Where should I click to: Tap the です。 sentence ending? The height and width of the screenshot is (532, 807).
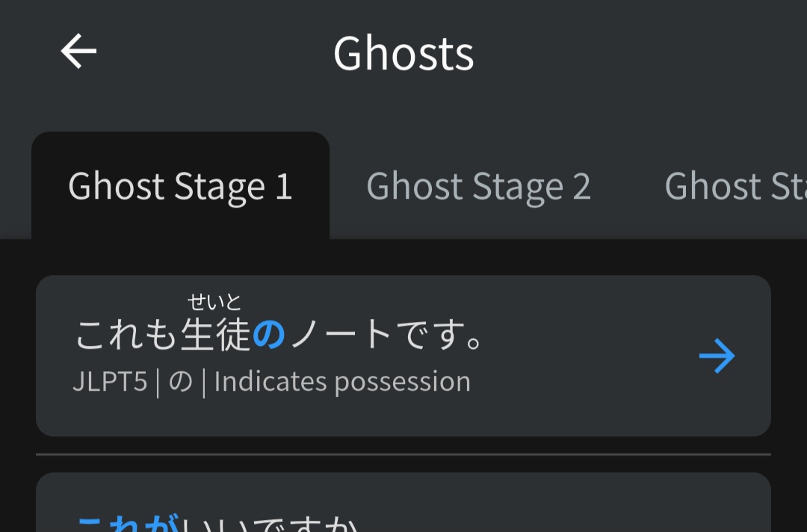coord(439,335)
